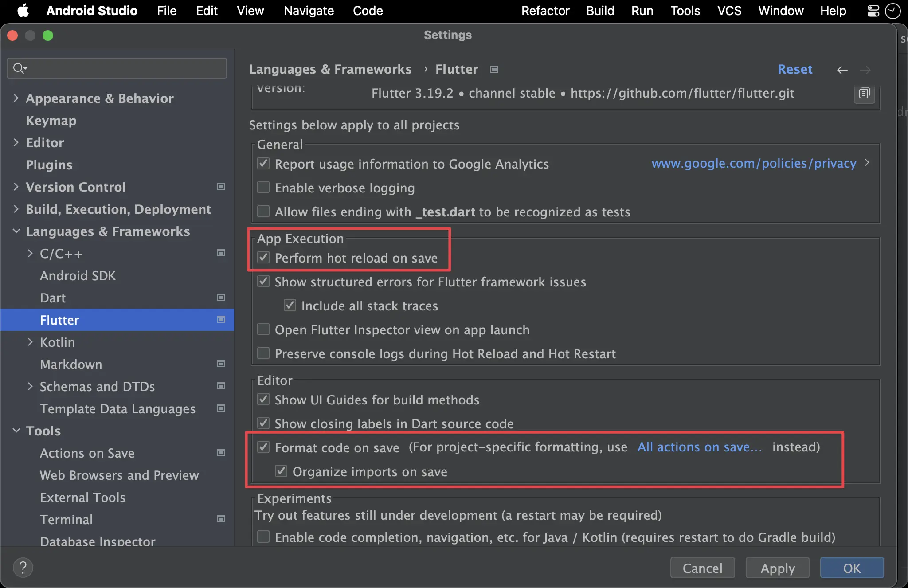The height and width of the screenshot is (588, 908).
Task: Select Plugins in the settings tree
Action: (49, 165)
